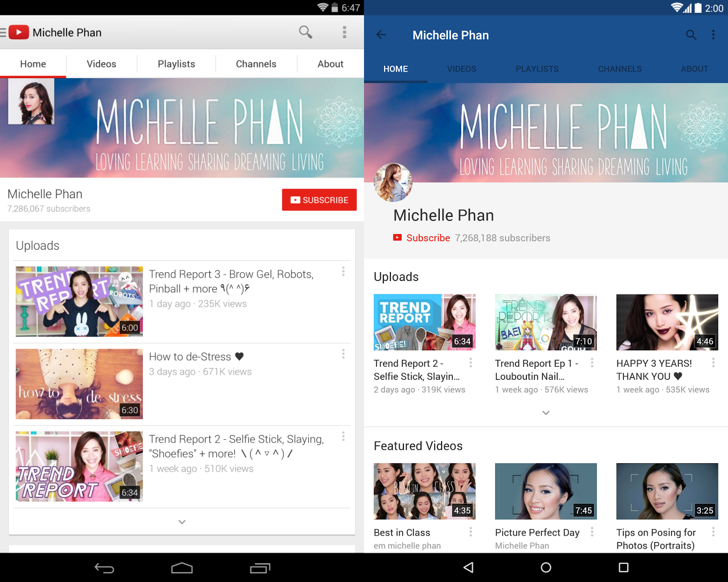Open options for Trend Report 2 - Selfie Stick, Slayin… card

coord(470,363)
